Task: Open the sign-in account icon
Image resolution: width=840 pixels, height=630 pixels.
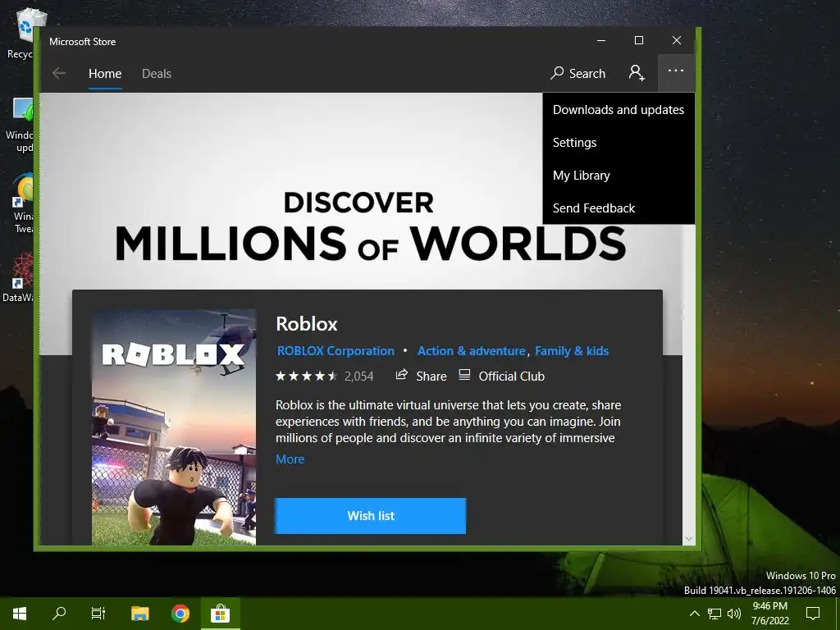Action: [x=637, y=73]
